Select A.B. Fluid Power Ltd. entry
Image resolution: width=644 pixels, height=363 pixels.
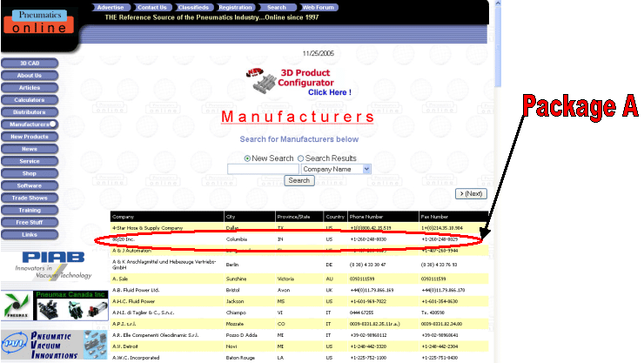pos(136,290)
